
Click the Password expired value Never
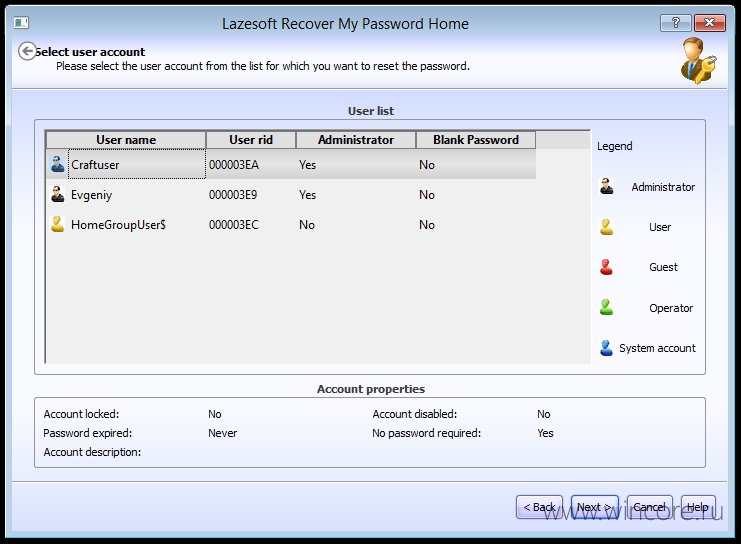[x=223, y=433]
